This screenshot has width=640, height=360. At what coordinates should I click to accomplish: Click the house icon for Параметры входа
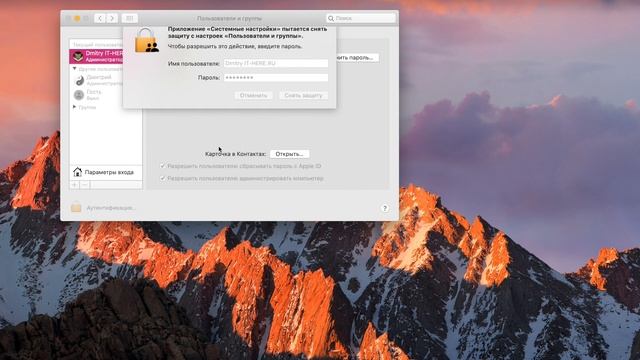tap(78, 172)
